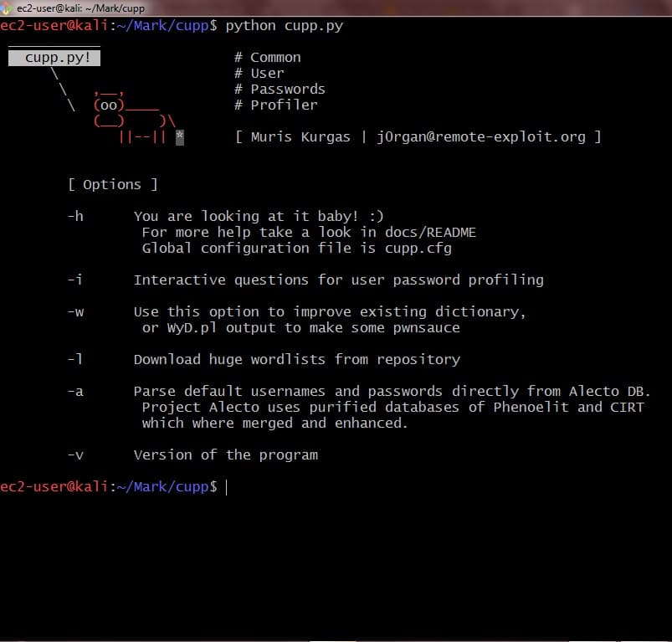Click 'Download huge wordlists from repository'

coord(296,359)
